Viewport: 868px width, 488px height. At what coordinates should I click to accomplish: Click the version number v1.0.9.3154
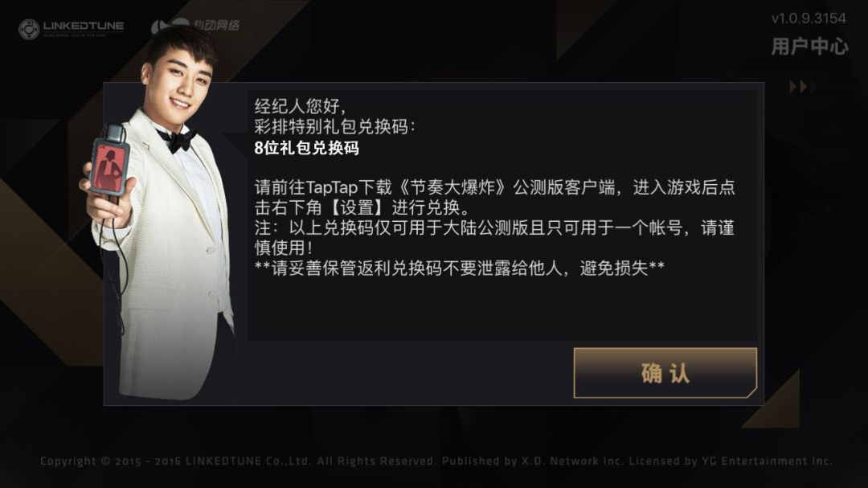pyautogui.click(x=809, y=18)
